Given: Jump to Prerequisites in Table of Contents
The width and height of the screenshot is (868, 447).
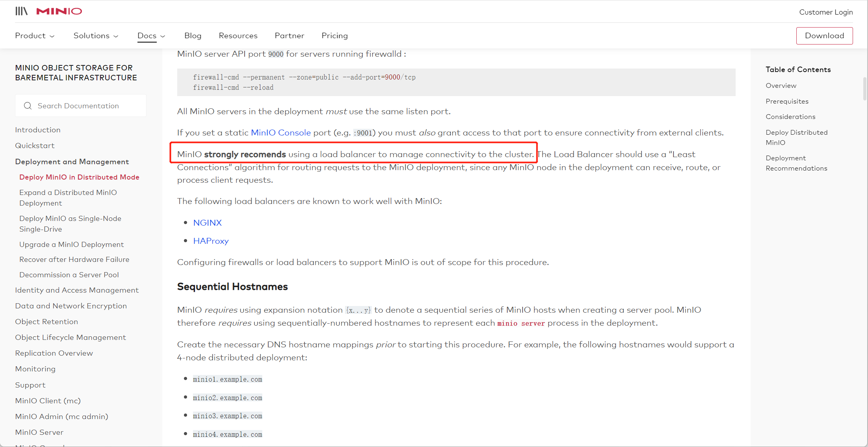Looking at the screenshot, I should tap(787, 102).
